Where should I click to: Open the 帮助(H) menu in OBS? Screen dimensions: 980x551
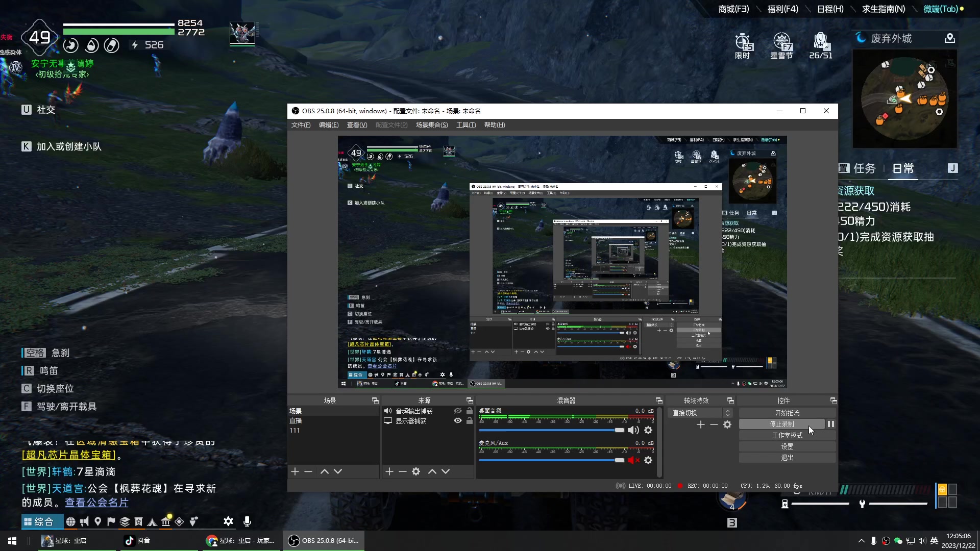coord(495,125)
